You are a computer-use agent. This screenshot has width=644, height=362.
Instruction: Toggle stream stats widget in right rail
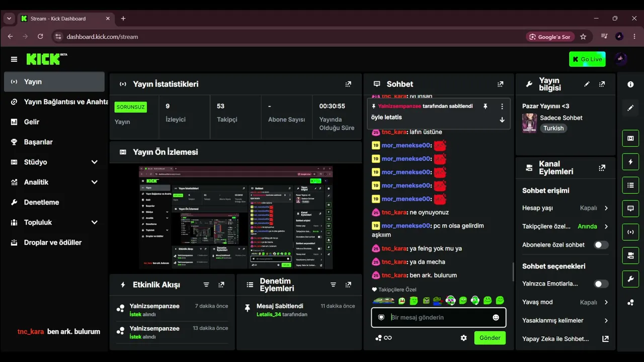[x=630, y=232]
